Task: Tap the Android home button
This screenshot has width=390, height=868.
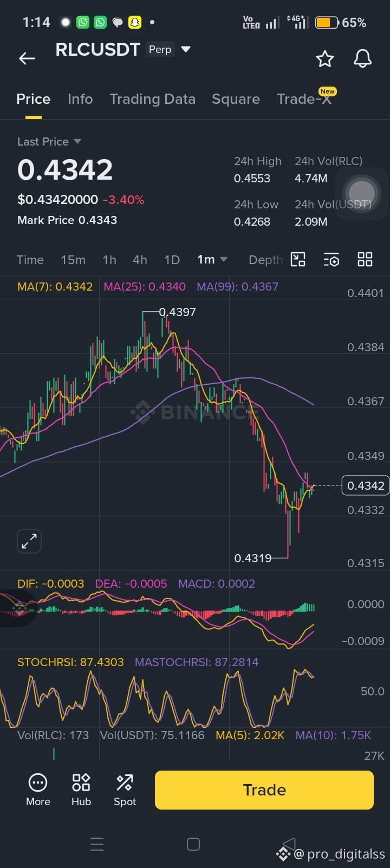Action: coord(193,844)
